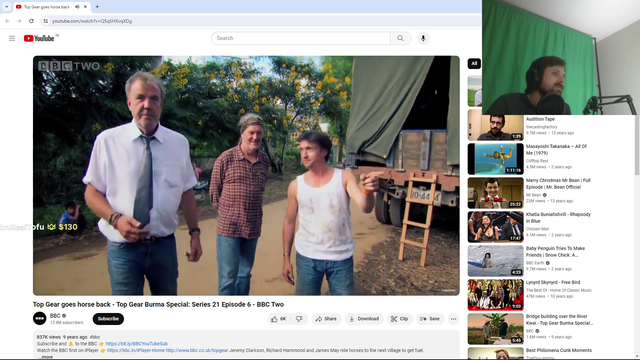Click the browser address bar URL
640x360 pixels.
click(x=92, y=21)
